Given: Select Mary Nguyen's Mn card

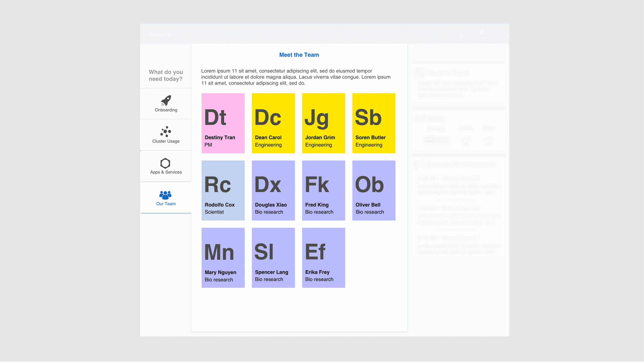Looking at the screenshot, I should coord(223,258).
